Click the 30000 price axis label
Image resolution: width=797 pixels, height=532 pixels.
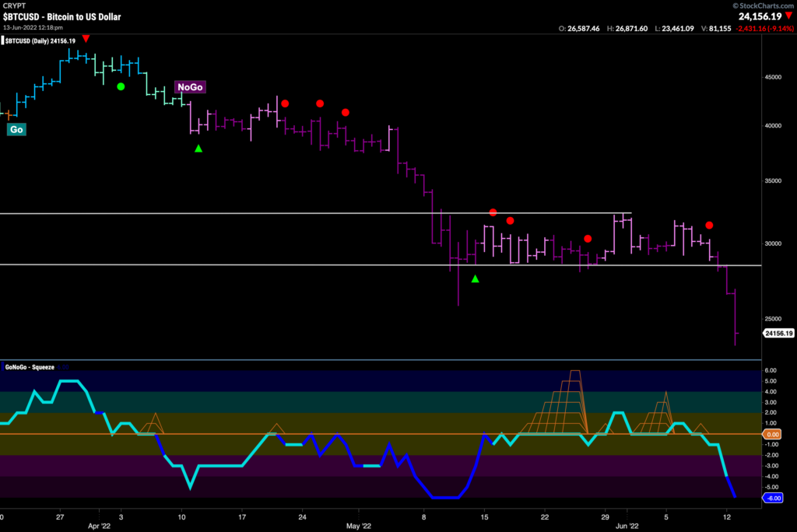773,243
